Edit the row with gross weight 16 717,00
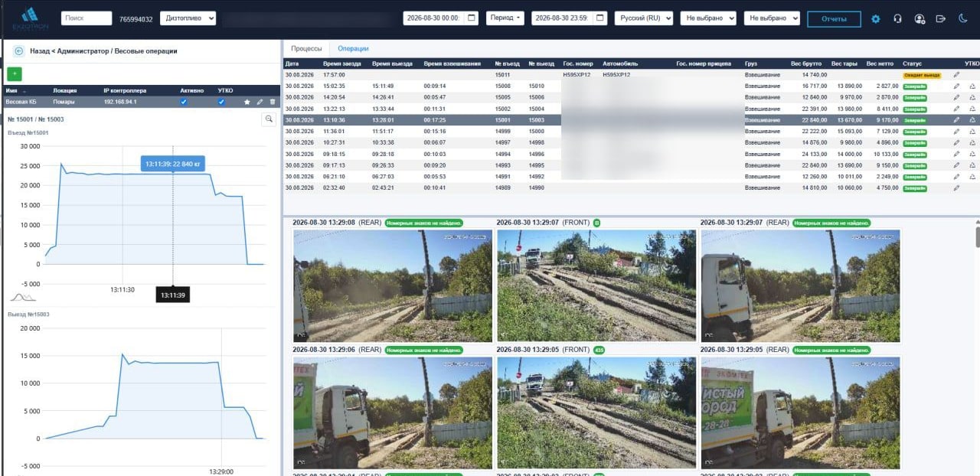Screen dimensions: 980x476 point(956,86)
